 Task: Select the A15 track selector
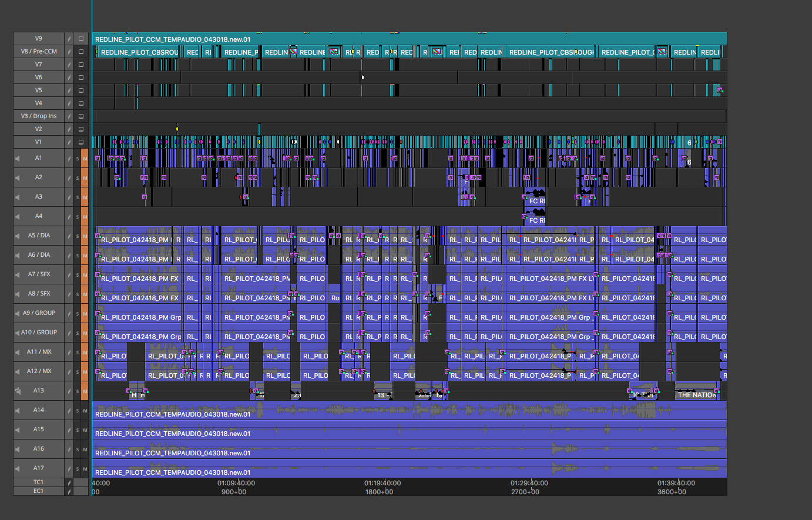39,430
